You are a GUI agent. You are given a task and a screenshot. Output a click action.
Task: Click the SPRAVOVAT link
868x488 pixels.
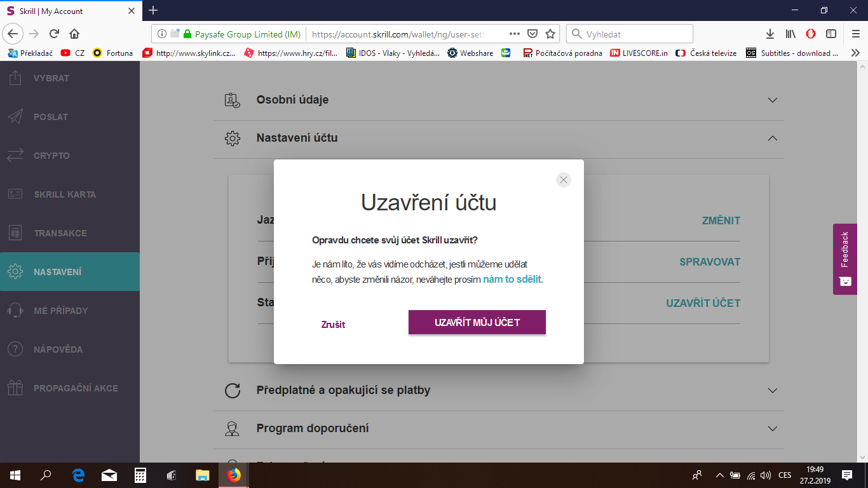pos(710,262)
